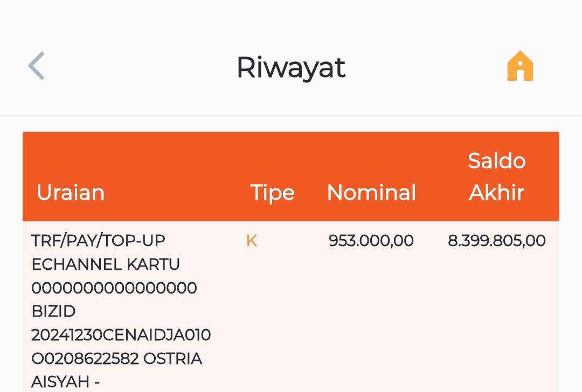
Task: Tap the Saldo Akhir column header
Action: click(x=496, y=177)
